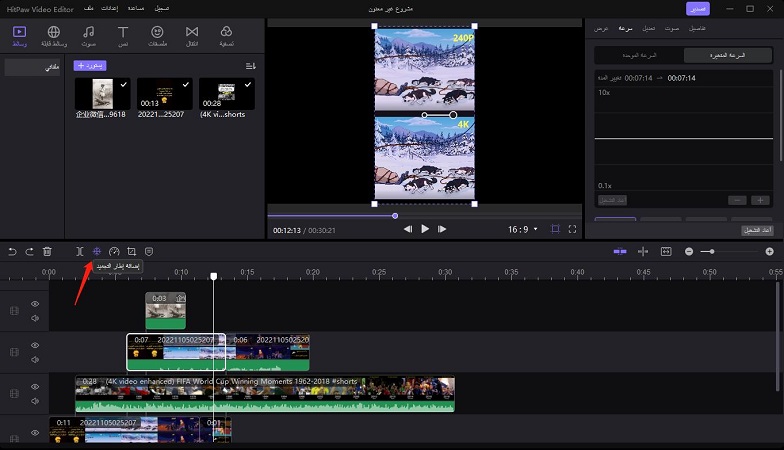Click the minus button under speed graph
784x450 pixels.
737,200
